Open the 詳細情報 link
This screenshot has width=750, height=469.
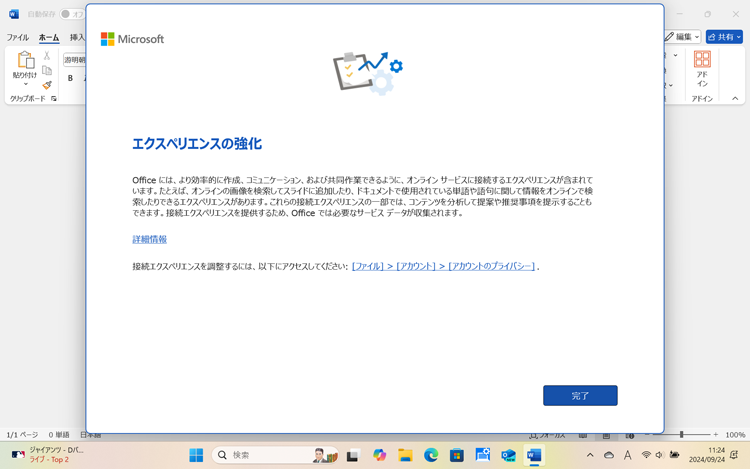149,240
